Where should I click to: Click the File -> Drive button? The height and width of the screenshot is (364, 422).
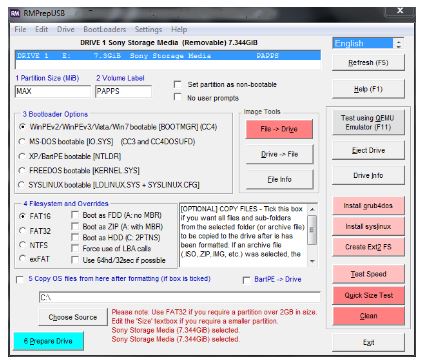click(279, 129)
